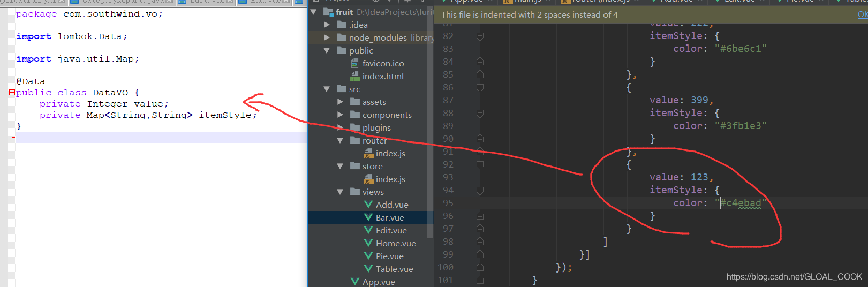This screenshot has height=287, width=868.
Task: Collapse the views folder arrow
Action: (x=340, y=192)
